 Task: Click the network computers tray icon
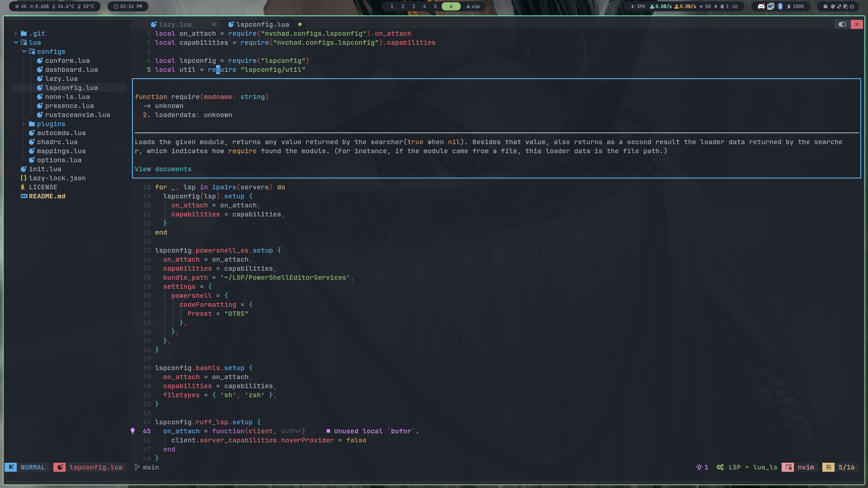click(771, 6)
